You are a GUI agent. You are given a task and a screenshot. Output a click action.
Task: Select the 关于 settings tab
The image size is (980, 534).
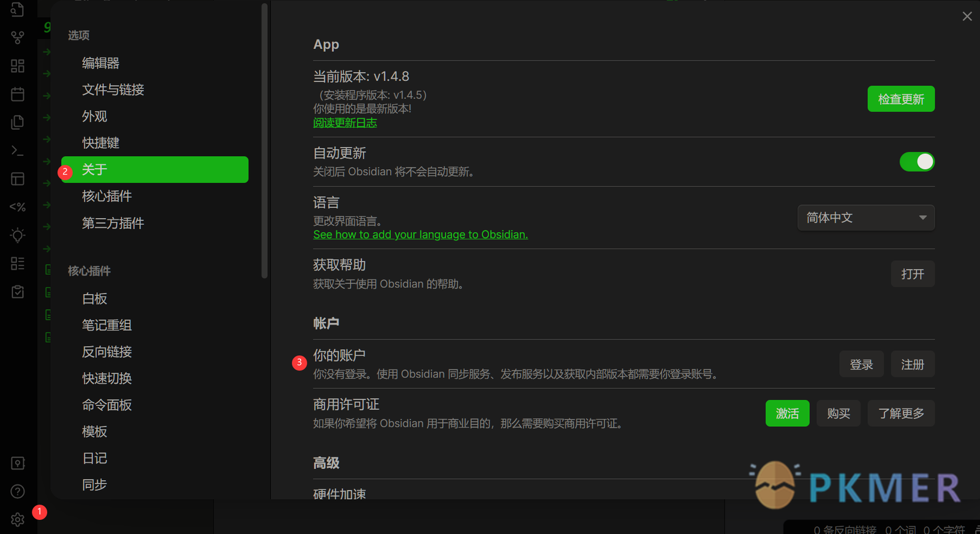click(x=155, y=170)
